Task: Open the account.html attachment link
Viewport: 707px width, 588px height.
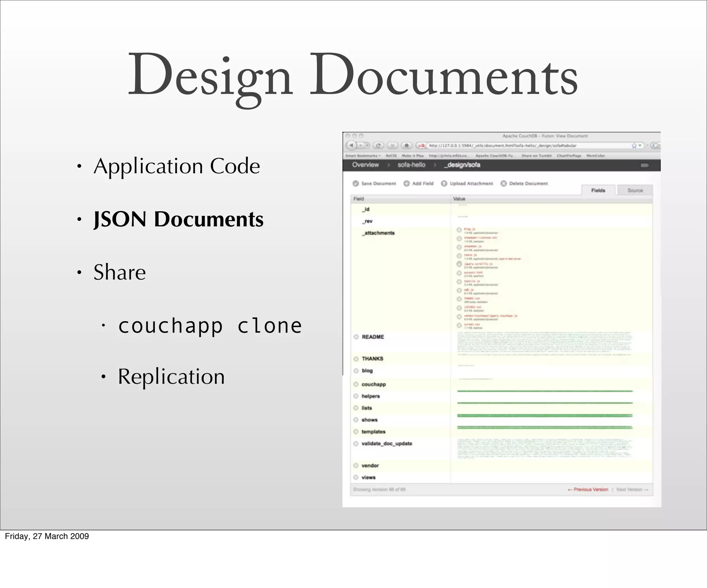Action: click(x=473, y=273)
